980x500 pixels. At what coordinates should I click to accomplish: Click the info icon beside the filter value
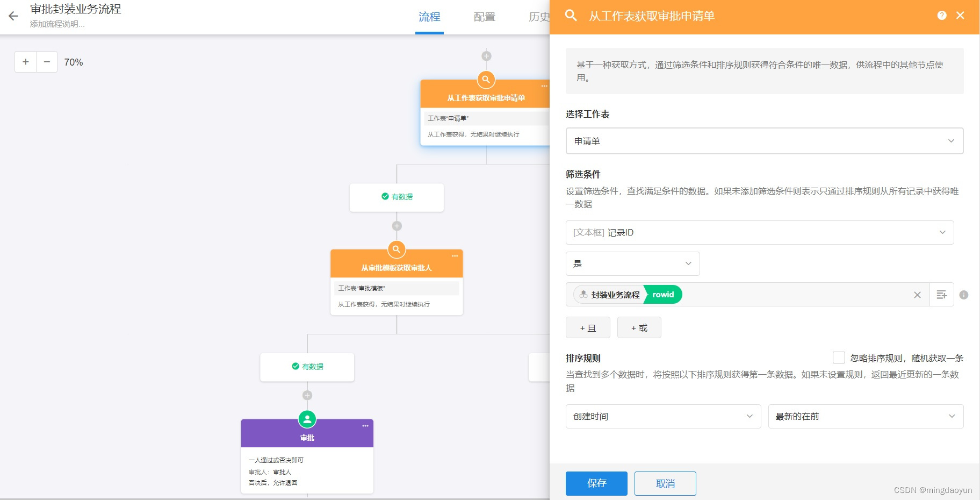click(x=964, y=295)
